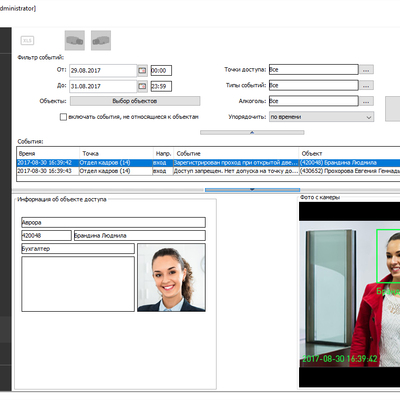Click the end time field 23:59

[161, 86]
